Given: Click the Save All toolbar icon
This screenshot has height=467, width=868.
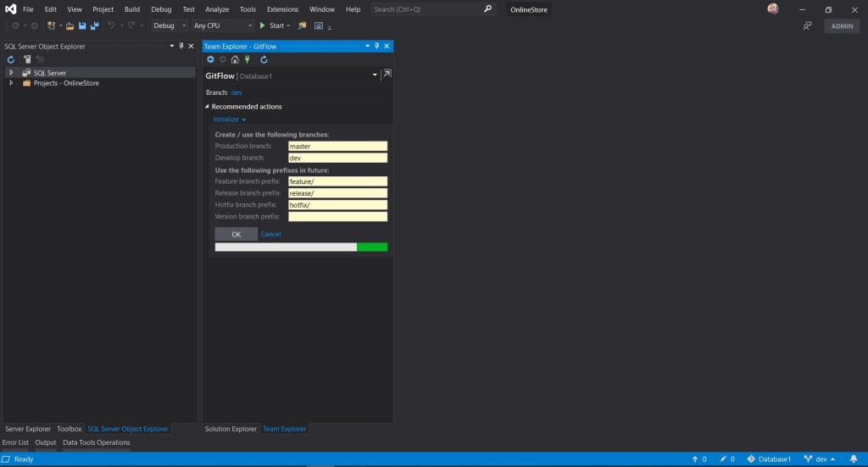Looking at the screenshot, I should tap(93, 25).
